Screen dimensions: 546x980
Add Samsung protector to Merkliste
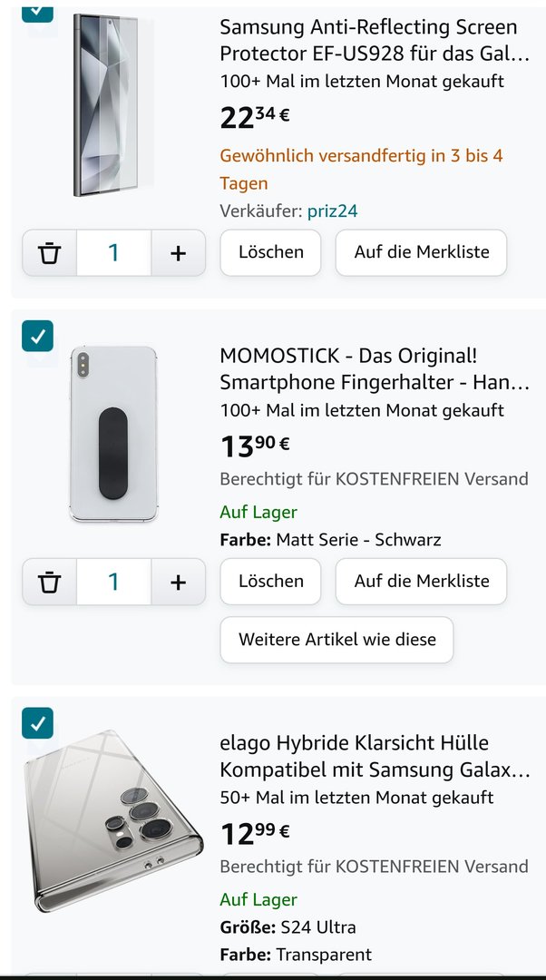(x=421, y=252)
